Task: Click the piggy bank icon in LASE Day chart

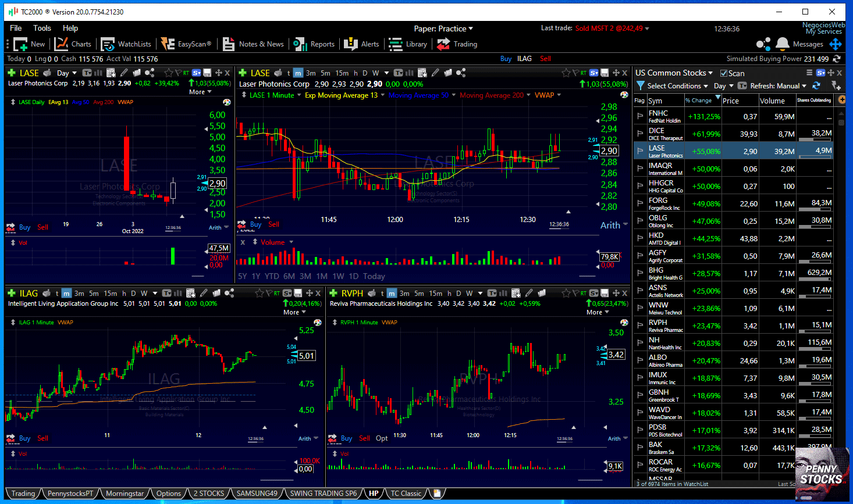Action: pyautogui.click(x=47, y=73)
